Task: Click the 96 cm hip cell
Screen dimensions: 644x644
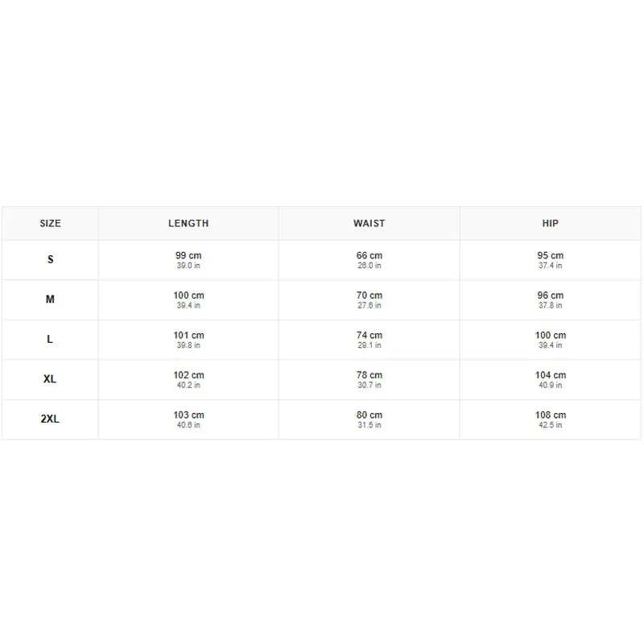Action: point(551,299)
